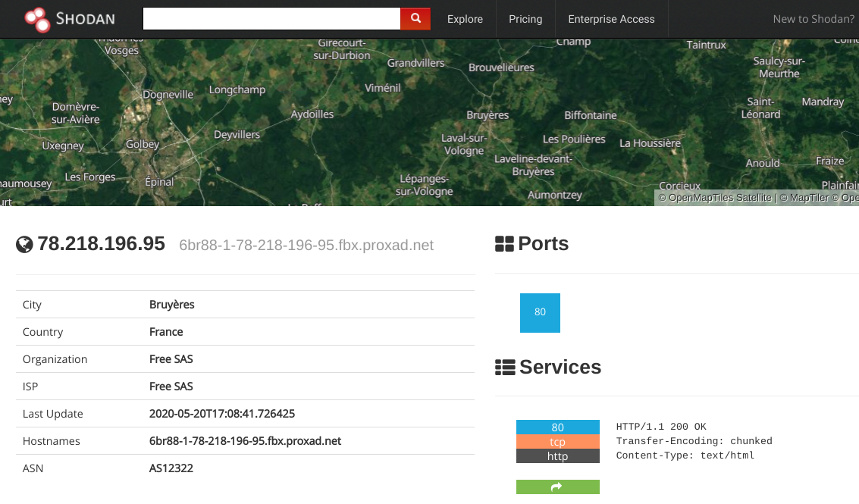Click the City value Bruyères
This screenshot has width=859, height=504.
172,305
